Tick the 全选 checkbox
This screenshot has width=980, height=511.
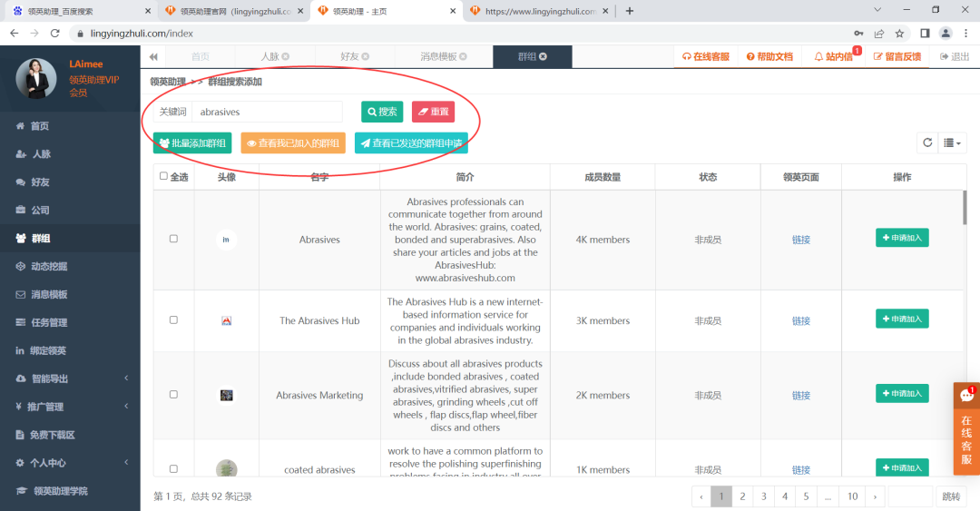coord(163,176)
